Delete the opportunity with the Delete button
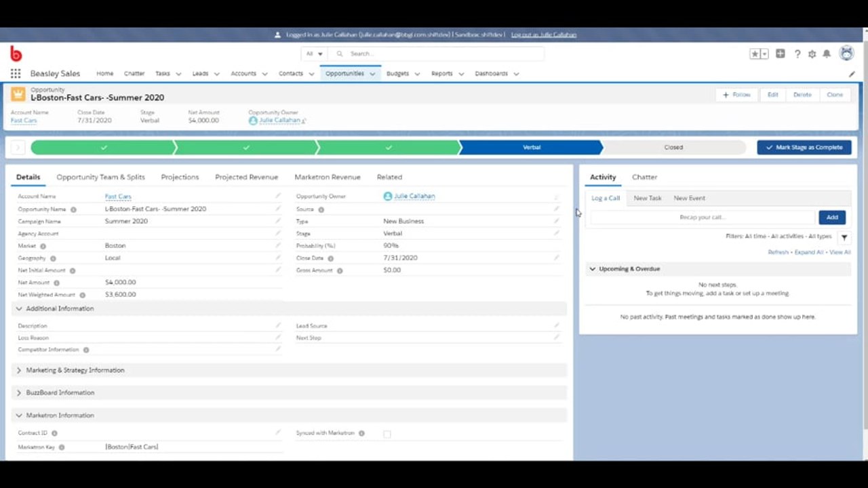The image size is (868, 488). pyautogui.click(x=802, y=95)
